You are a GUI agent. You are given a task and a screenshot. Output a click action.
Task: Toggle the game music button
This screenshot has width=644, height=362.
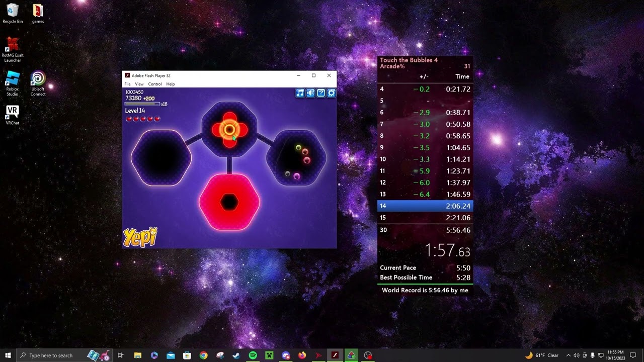[300, 93]
